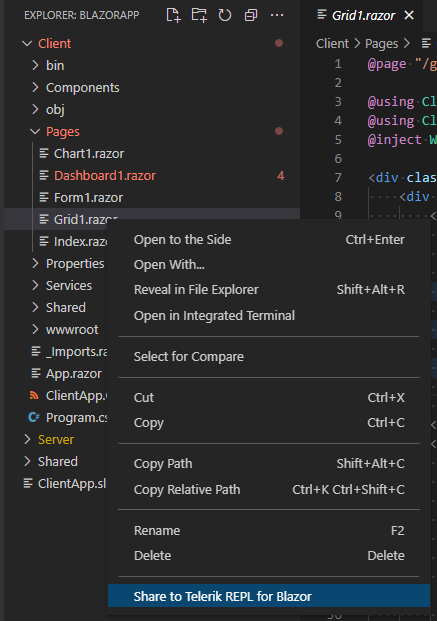Click the @inject keyword on line 5
This screenshot has height=621, width=437.
(x=395, y=139)
